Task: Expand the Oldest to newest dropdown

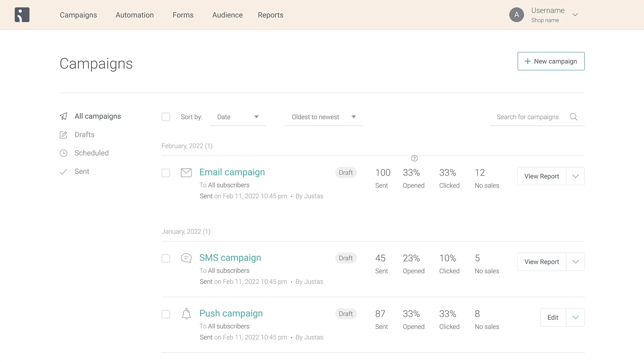Action: (323, 117)
